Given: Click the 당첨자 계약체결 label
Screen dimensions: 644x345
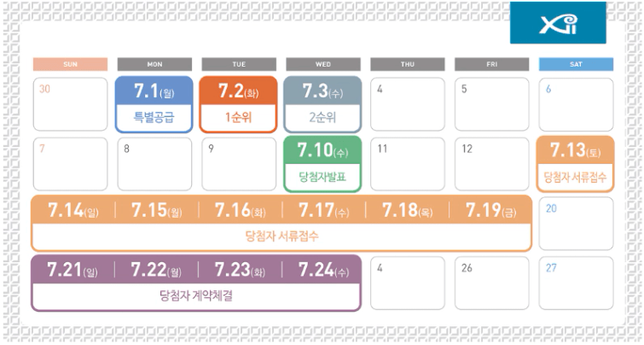Looking at the screenshot, I should click(196, 295).
